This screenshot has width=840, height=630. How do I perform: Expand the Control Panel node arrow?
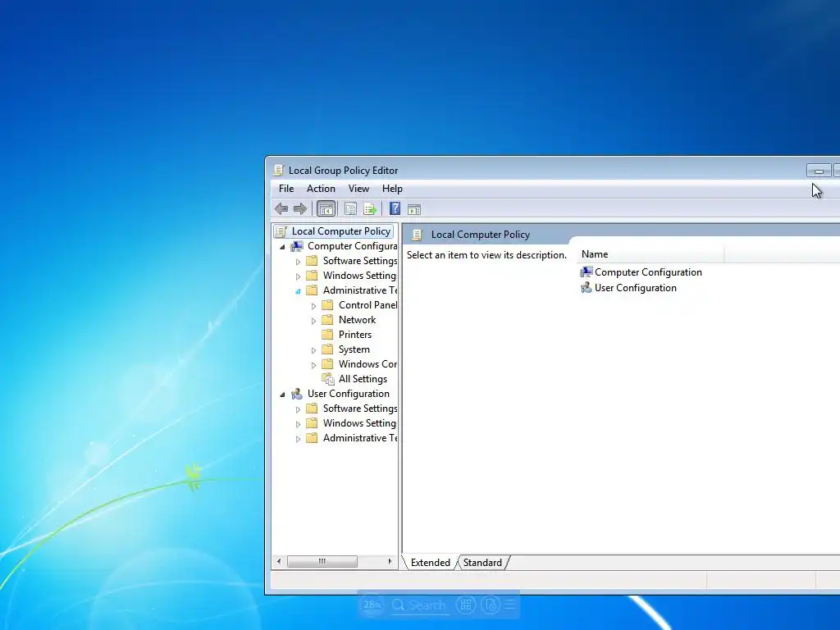[314, 307]
